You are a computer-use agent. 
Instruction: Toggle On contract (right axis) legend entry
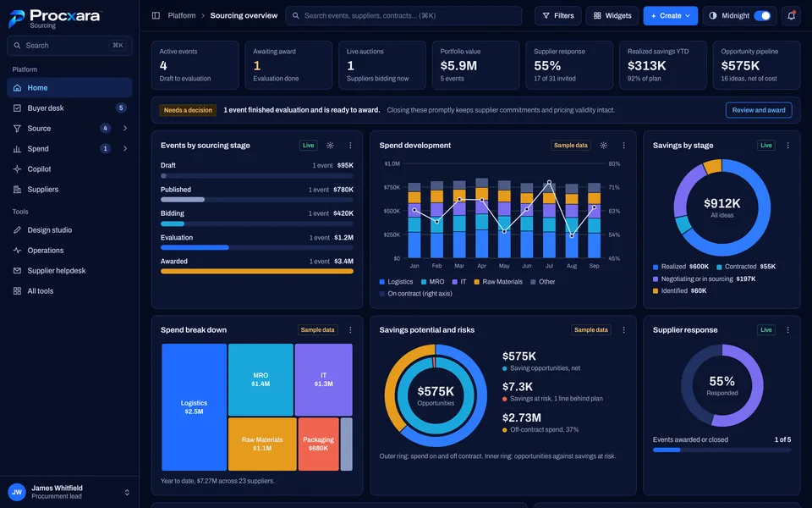(x=416, y=294)
